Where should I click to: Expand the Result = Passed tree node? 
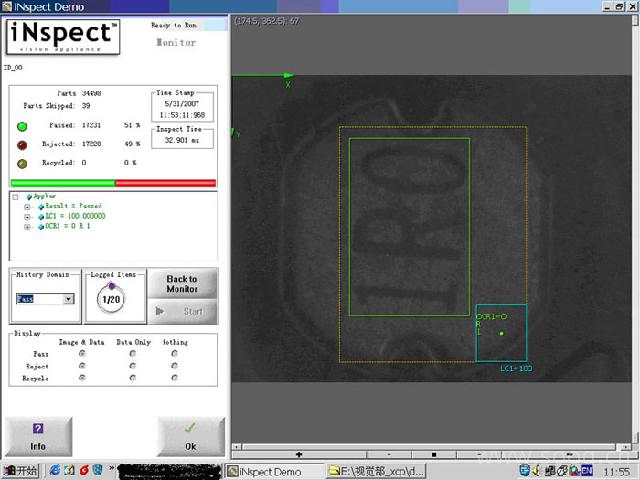pos(27,206)
